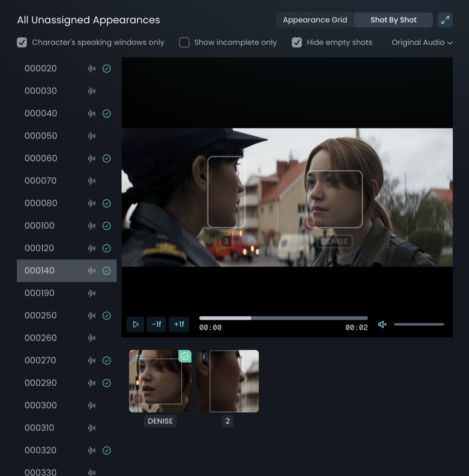This screenshot has width=469, height=476.
Task: Switch to Appearance Grid view
Action: coord(315,20)
